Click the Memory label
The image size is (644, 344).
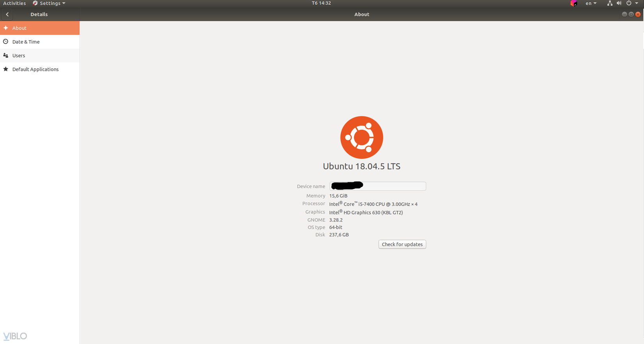tap(316, 196)
